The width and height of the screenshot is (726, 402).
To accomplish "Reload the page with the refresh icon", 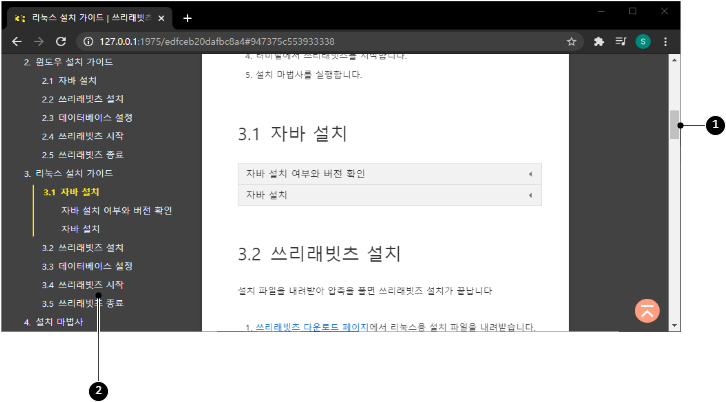I will coord(61,42).
